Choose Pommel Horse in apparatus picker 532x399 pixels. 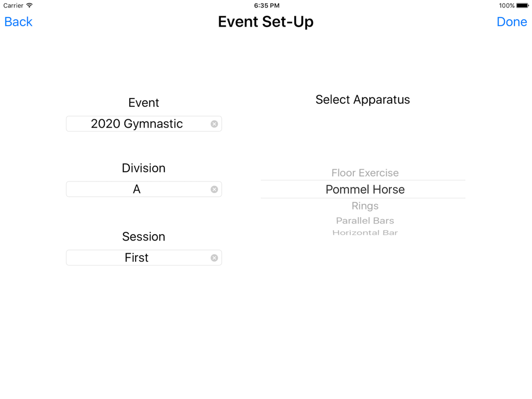coord(365,189)
